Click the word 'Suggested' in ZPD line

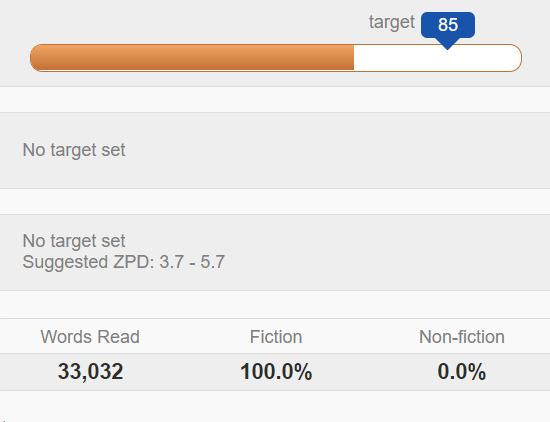point(65,262)
